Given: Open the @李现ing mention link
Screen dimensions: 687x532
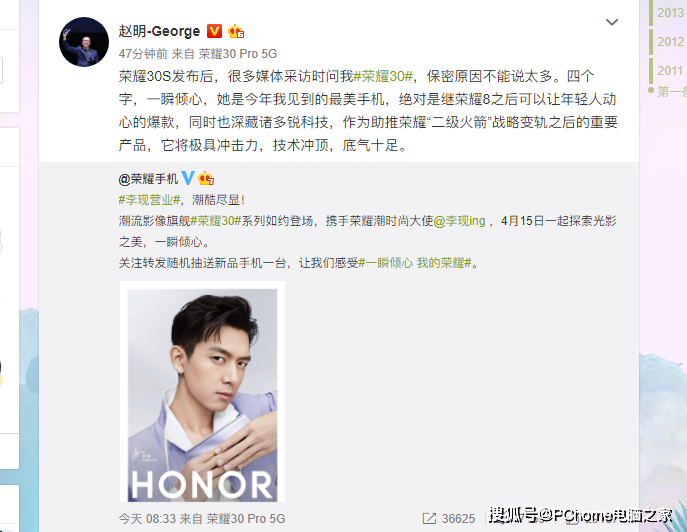Looking at the screenshot, I should (459, 220).
